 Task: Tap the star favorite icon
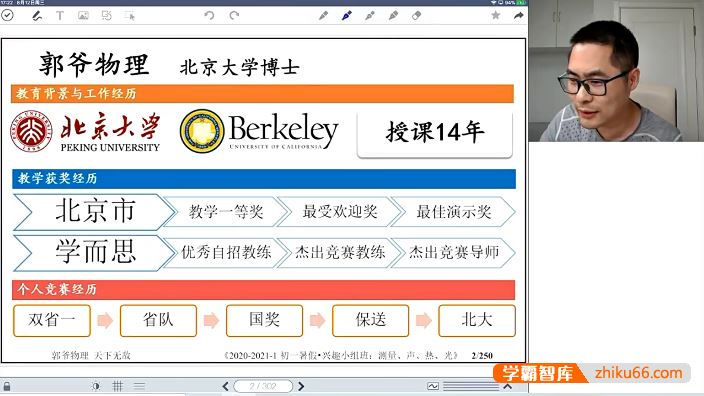496,15
